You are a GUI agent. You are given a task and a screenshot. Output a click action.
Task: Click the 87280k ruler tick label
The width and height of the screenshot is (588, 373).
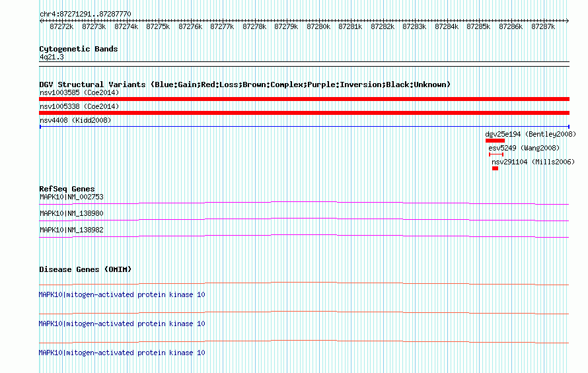point(318,26)
